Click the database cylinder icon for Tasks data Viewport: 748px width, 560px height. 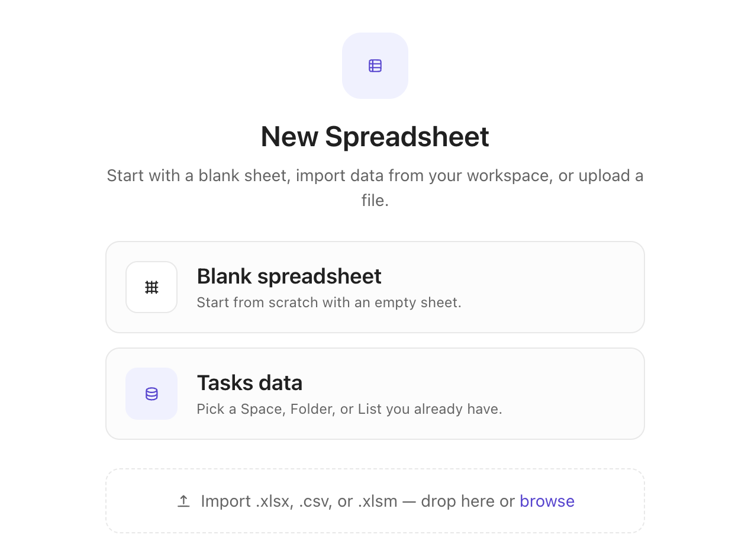coord(151,394)
